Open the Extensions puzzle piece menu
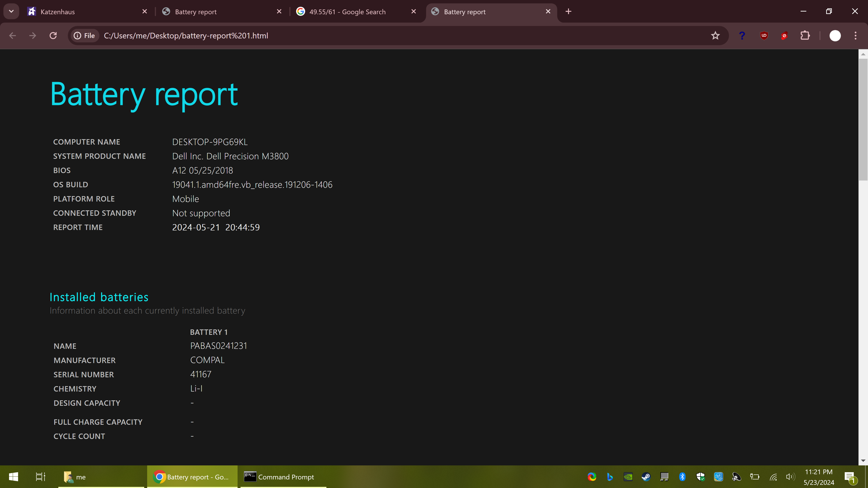 tap(805, 36)
